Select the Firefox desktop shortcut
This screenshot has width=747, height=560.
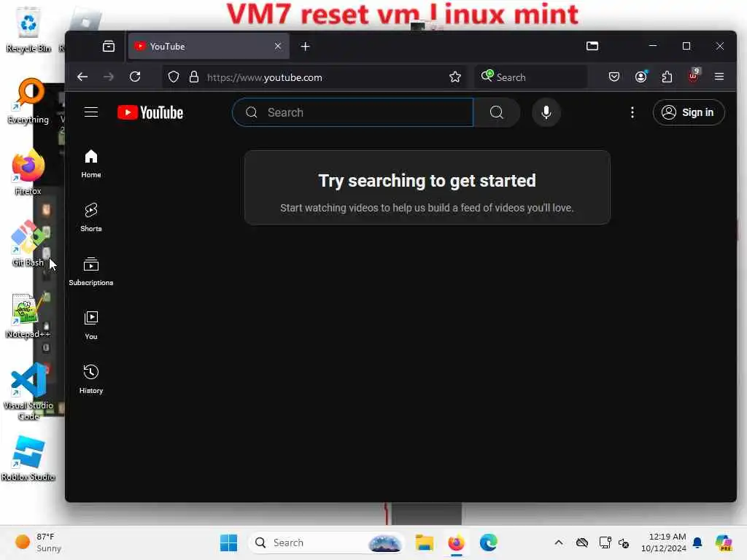(x=28, y=172)
